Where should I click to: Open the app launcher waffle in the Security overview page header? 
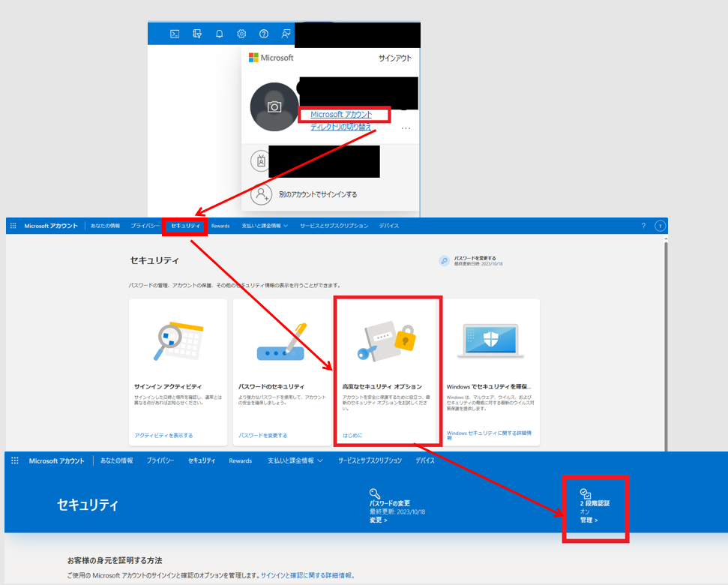pos(13,226)
